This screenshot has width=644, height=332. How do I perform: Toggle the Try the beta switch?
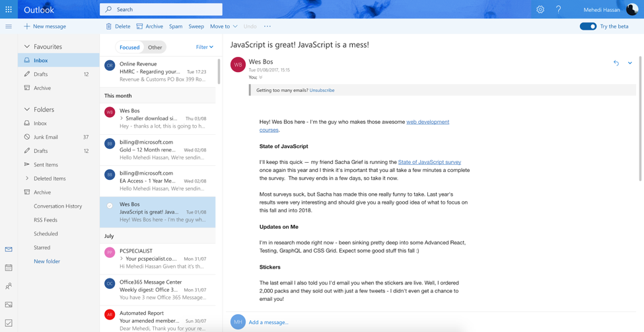(x=588, y=26)
